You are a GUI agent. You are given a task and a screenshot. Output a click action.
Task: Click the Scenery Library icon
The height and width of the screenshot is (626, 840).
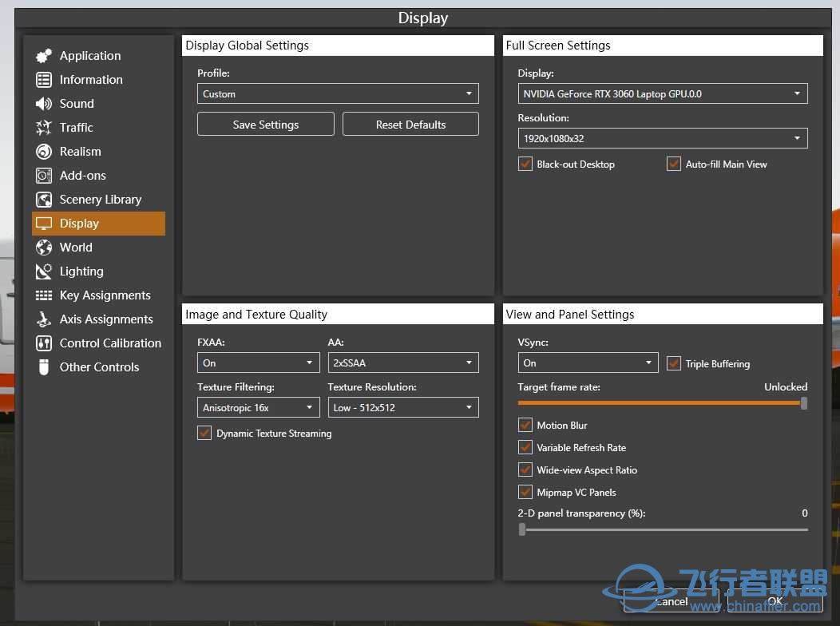point(44,200)
